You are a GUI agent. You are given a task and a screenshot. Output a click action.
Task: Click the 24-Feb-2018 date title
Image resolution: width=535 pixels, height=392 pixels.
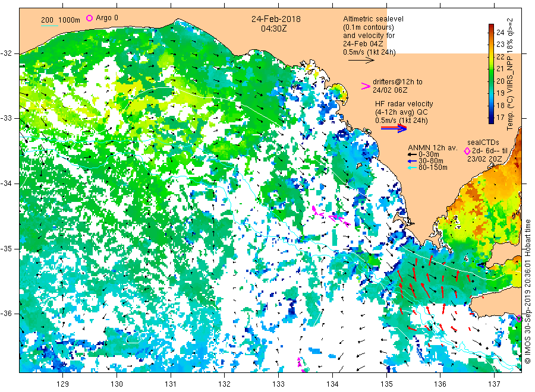[276, 19]
